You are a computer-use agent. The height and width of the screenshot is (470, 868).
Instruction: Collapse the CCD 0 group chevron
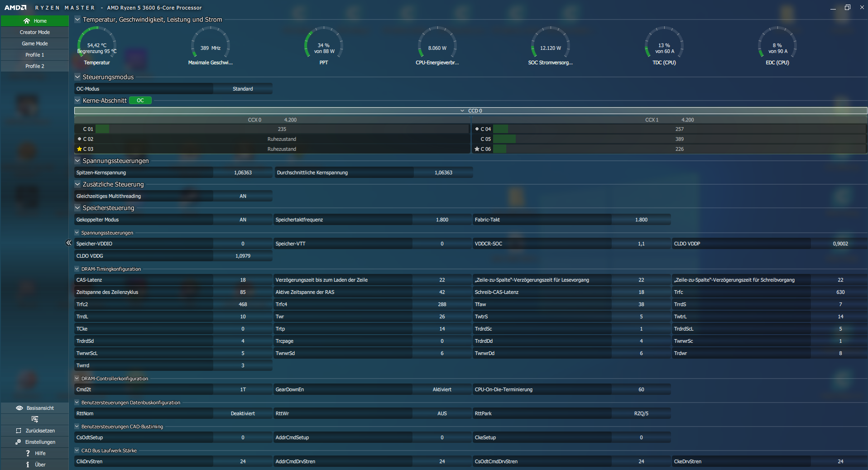coord(462,111)
